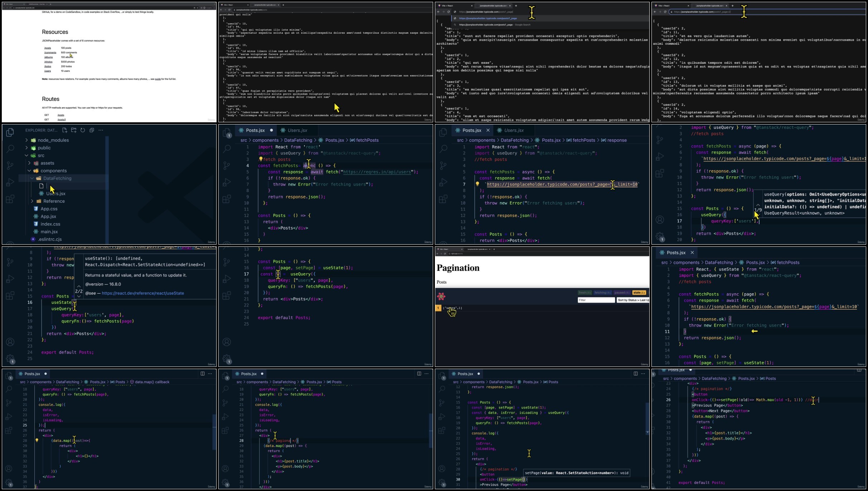Select 'Vite + React' tab in Pagination browser
This screenshot has height=491, width=868.
pyautogui.click(x=450, y=249)
